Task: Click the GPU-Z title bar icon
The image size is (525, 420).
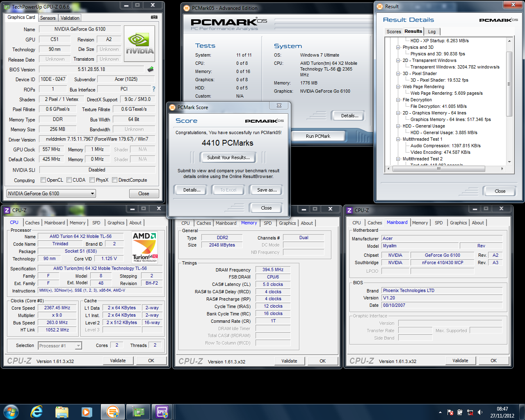Action: (7, 7)
